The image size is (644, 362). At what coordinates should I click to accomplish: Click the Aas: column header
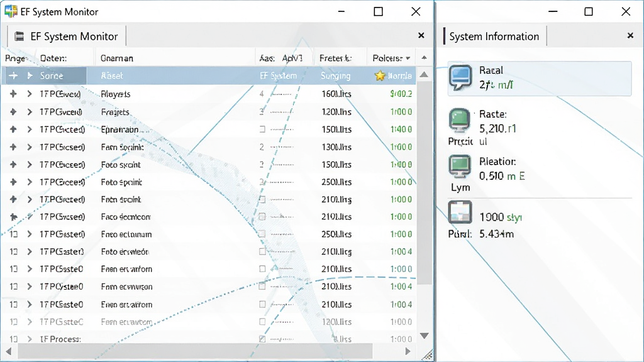tap(267, 58)
